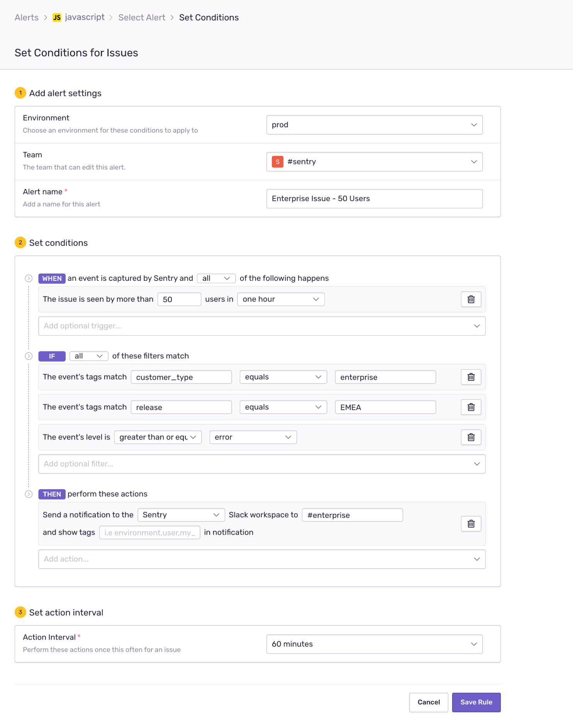Open the Add optional trigger dropdown
This screenshot has width=573, height=728.
coord(261,326)
